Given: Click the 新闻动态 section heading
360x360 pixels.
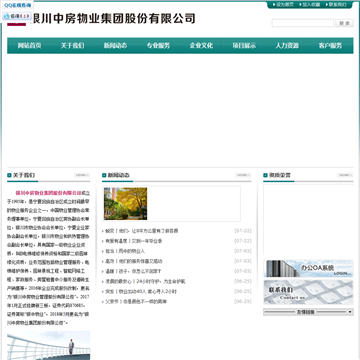Looking at the screenshot, I should pyautogui.click(x=119, y=175).
